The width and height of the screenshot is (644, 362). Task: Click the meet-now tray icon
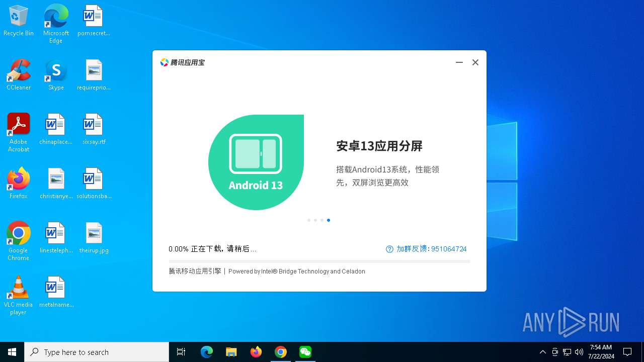555,352
